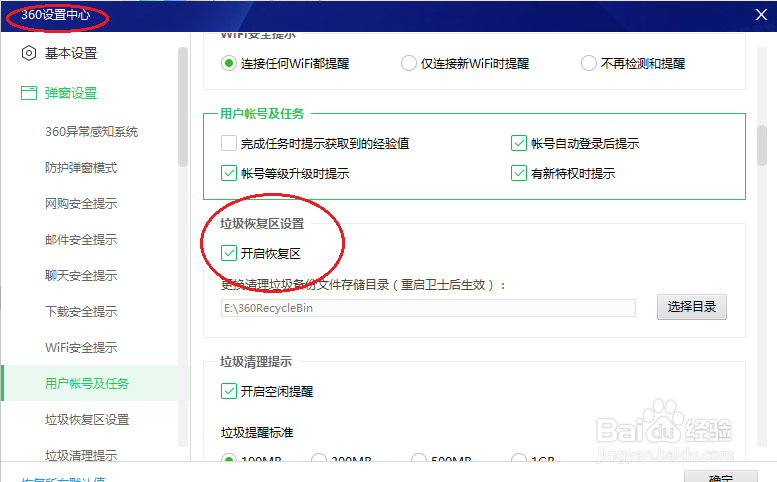The height and width of the screenshot is (482, 777).
Task: Select 360异常感知系统 in sidebar
Action: (92, 131)
